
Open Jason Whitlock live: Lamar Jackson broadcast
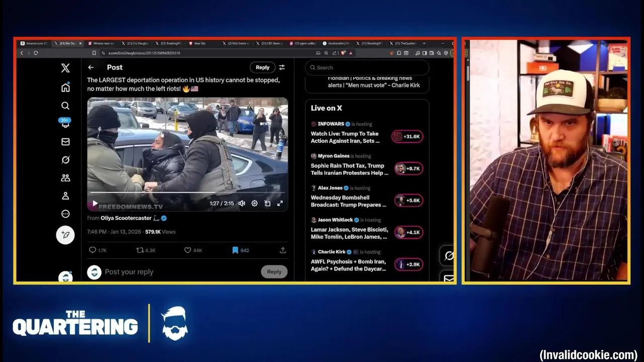[x=349, y=233]
